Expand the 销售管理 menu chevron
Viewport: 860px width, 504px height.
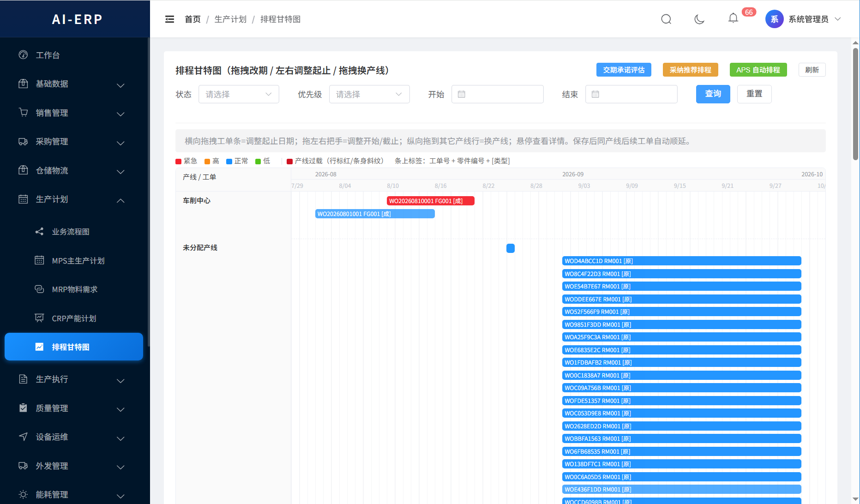click(x=120, y=114)
